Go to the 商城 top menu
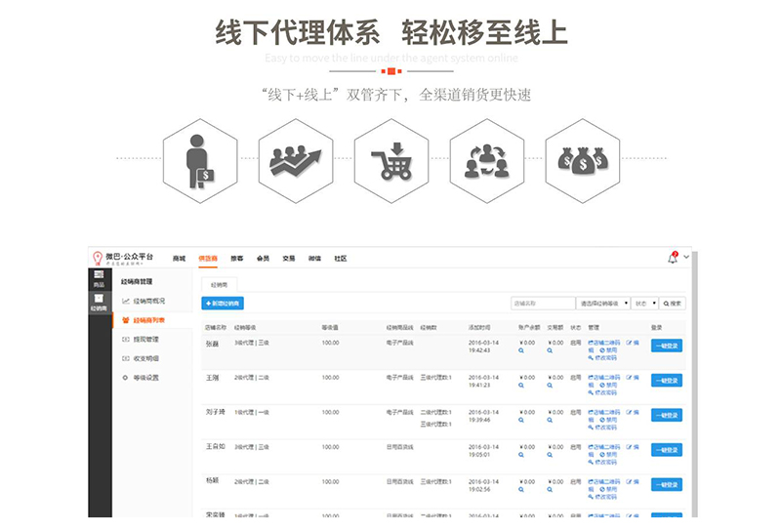Image resolution: width=781 pixels, height=532 pixels. point(179,259)
